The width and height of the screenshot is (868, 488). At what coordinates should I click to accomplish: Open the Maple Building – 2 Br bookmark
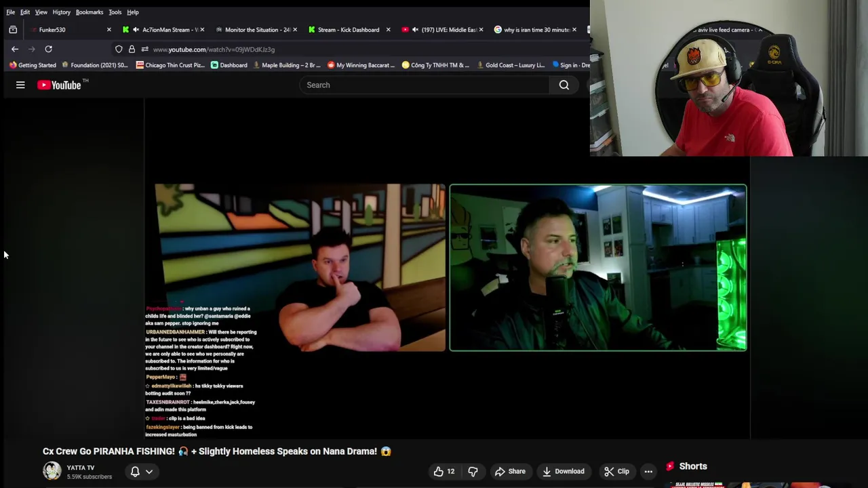point(287,65)
